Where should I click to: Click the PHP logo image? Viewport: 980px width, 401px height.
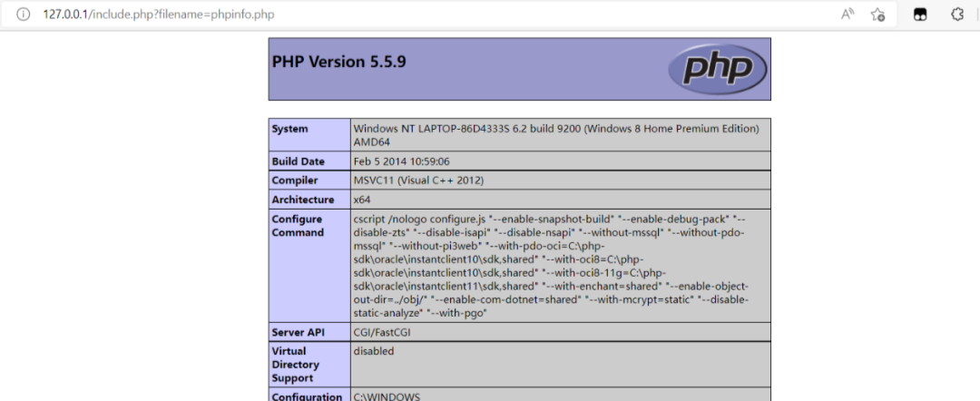click(x=718, y=69)
